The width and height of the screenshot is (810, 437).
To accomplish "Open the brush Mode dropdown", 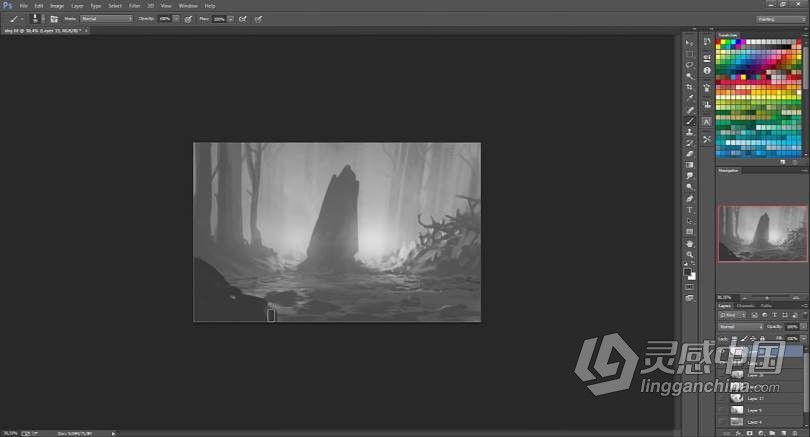I will (106, 19).
